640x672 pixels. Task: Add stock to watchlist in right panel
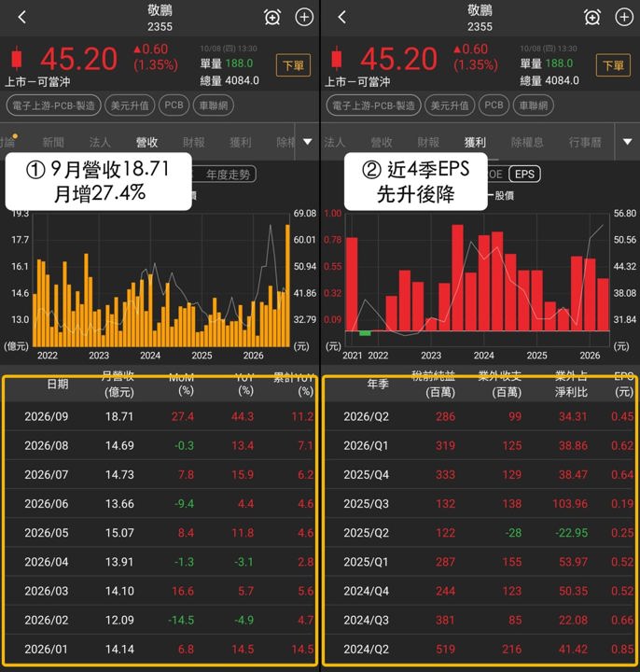click(x=624, y=17)
